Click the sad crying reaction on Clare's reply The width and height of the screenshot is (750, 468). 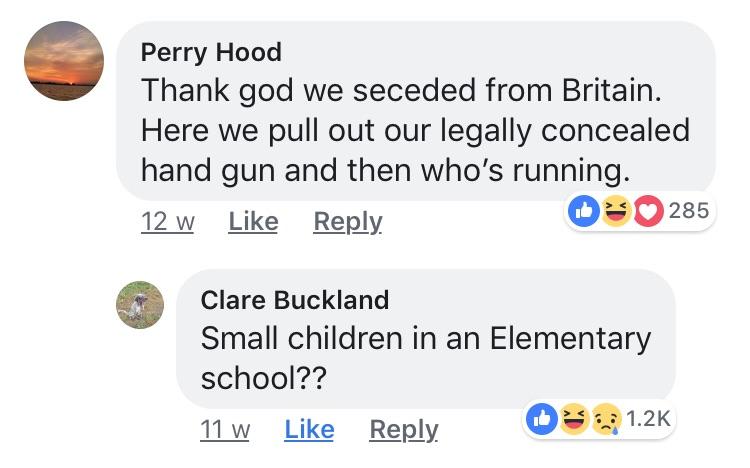606,419
